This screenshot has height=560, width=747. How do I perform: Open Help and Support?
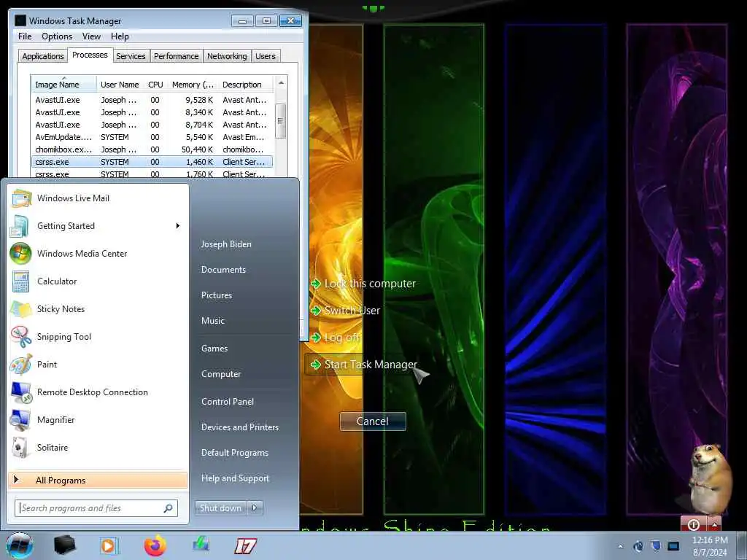click(235, 478)
